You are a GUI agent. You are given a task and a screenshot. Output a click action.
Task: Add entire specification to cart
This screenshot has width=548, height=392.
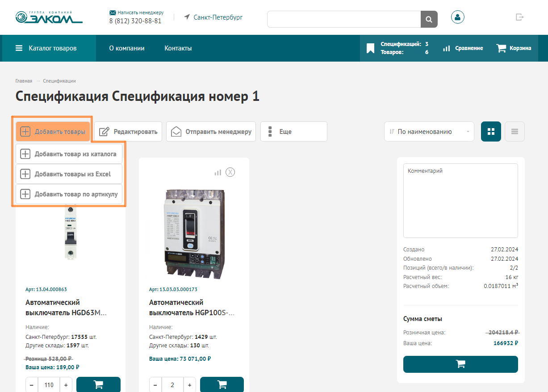coord(460,364)
